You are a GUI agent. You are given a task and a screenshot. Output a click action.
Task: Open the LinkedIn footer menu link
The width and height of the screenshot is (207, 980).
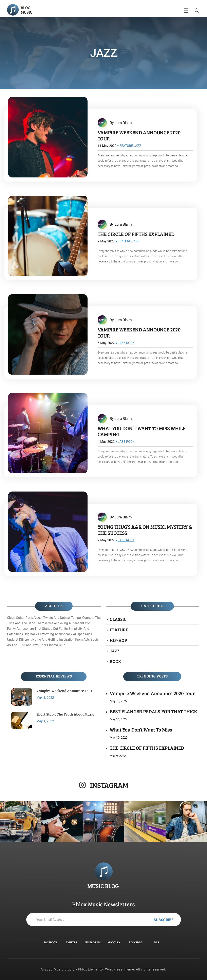point(135,942)
